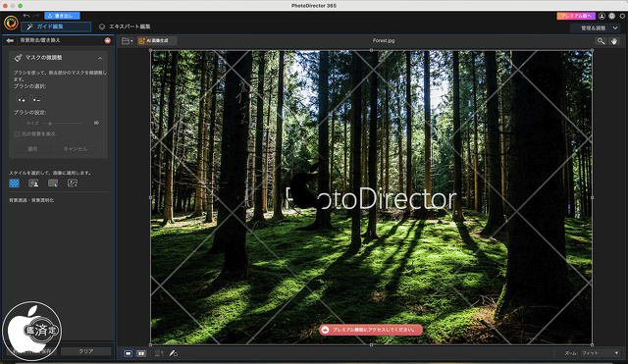Image resolution: width=628 pixels, height=364 pixels.
Task: Click the undo arrow
Action: click(26, 16)
